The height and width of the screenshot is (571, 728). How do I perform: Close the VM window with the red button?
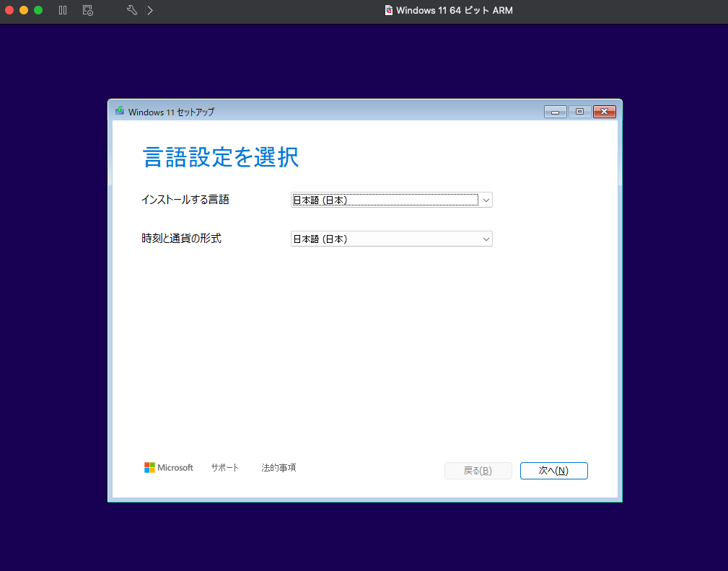(9, 10)
